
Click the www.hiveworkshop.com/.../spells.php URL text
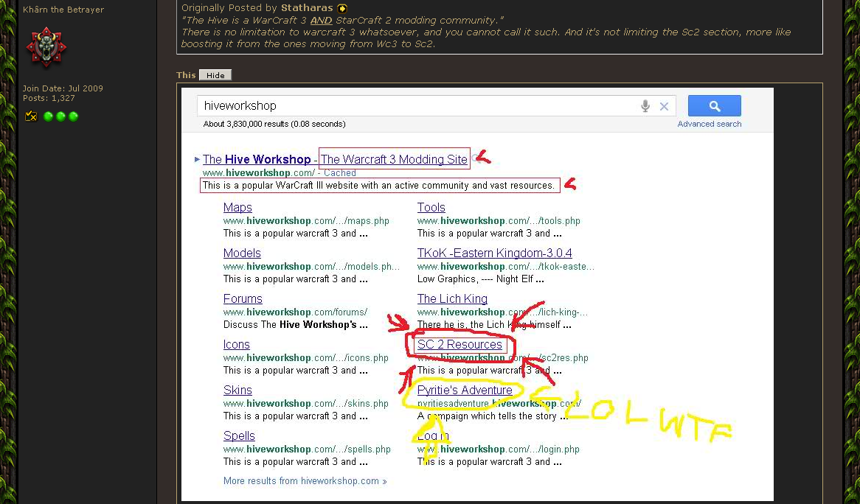[307, 449]
